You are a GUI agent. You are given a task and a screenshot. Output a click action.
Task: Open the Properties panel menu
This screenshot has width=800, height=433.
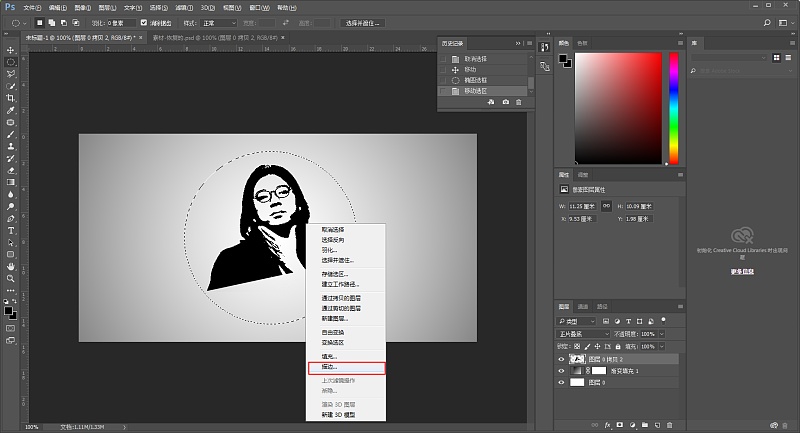pyautogui.click(x=680, y=174)
